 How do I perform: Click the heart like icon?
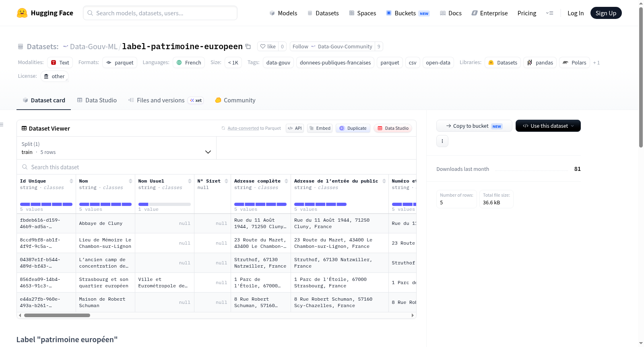pos(263,47)
